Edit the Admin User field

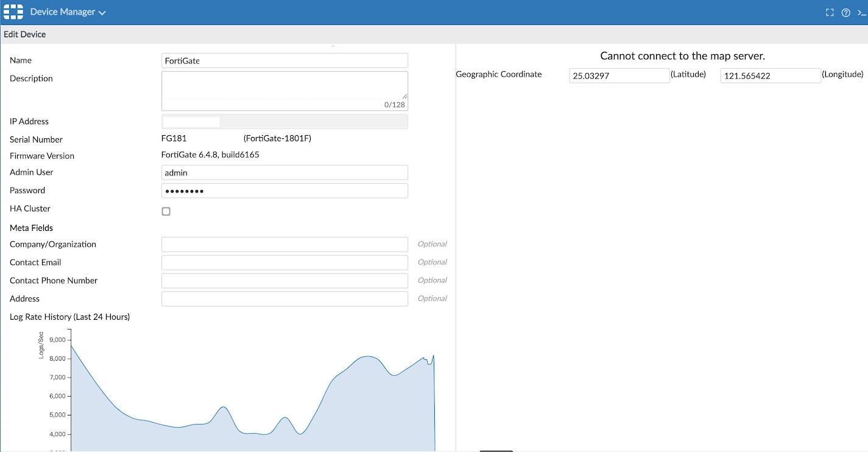[284, 172]
